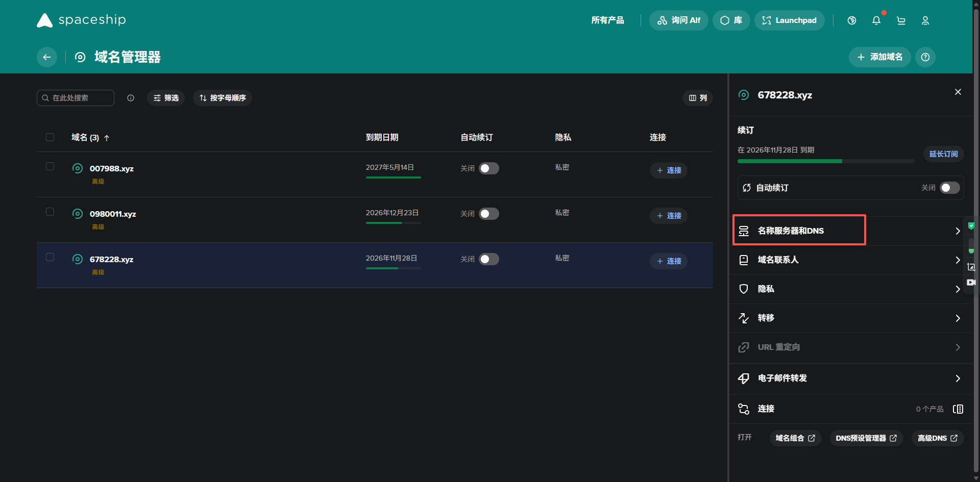The image size is (980, 482).
Task: Open 询问 Alf assistant
Action: [679, 20]
